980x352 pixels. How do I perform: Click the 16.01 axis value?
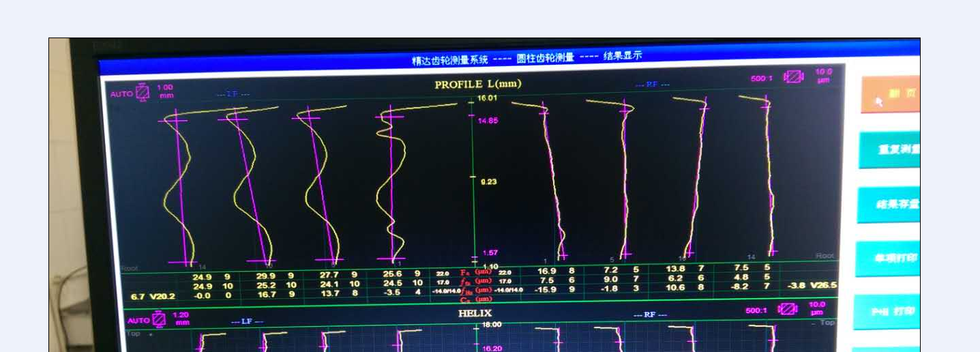[488, 98]
